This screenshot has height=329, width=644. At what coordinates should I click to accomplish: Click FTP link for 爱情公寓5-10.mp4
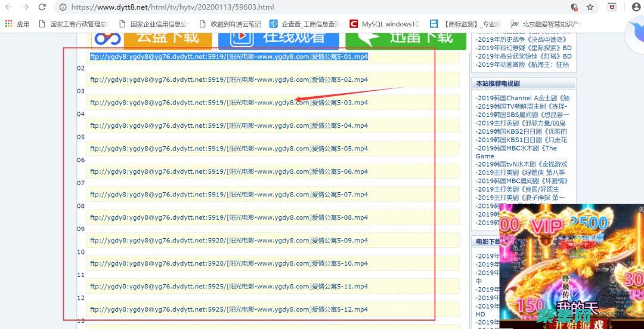[x=229, y=263]
